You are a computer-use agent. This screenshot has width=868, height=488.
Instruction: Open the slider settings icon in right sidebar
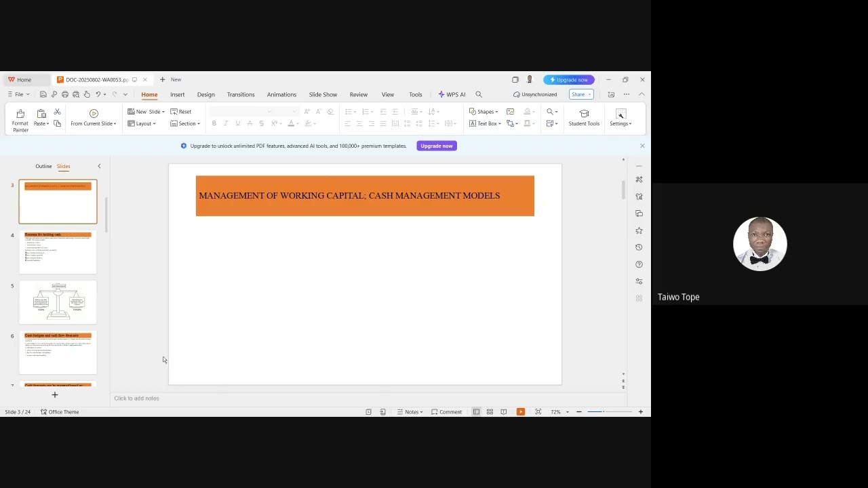pos(639,281)
